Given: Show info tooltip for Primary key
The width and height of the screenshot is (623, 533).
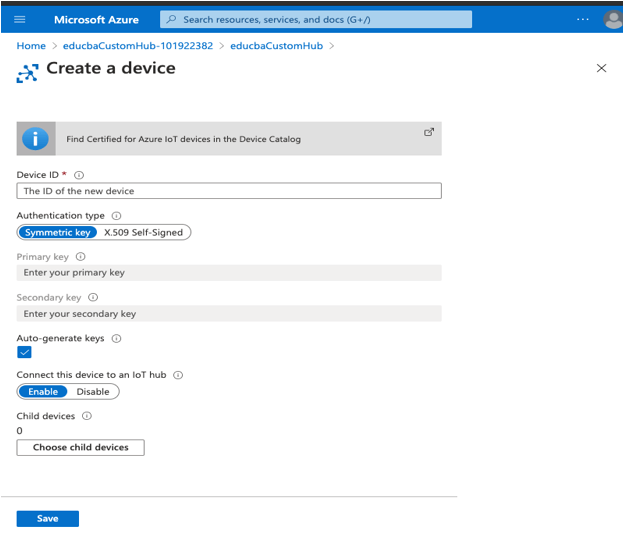Looking at the screenshot, I should click(80, 257).
